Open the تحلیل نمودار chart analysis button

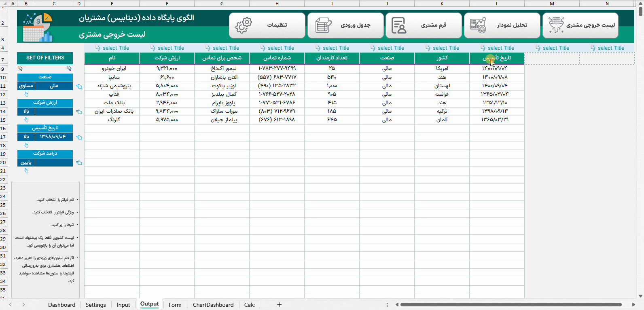click(502, 25)
